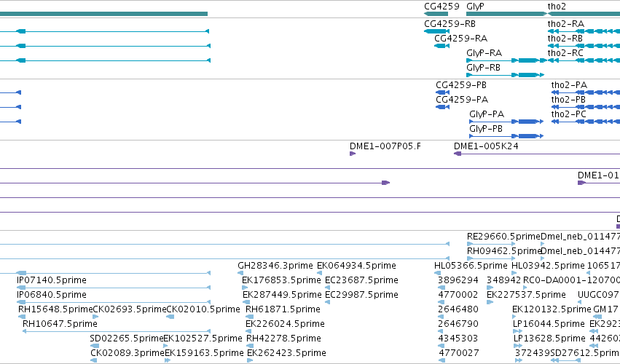Open the LP16044.5prime EST label
Image resolution: width=620 pixels, height=364 pixels.
(x=549, y=324)
